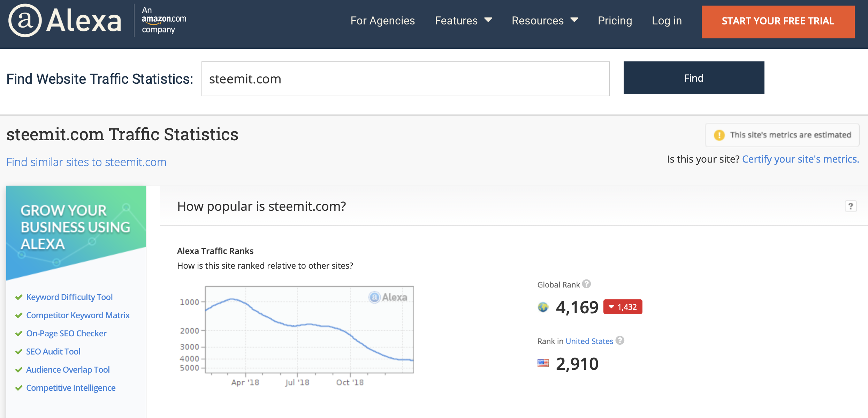Click the globe icon beside 4,169

click(543, 307)
